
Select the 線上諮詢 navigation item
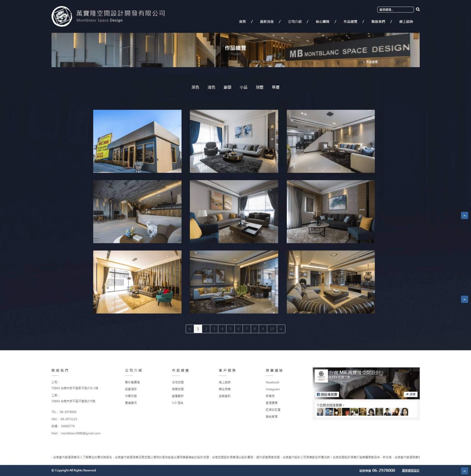[406, 22]
